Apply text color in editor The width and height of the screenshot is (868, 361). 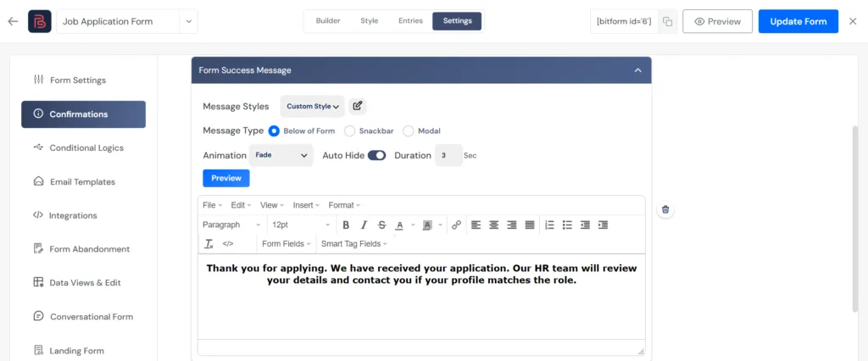pos(400,225)
